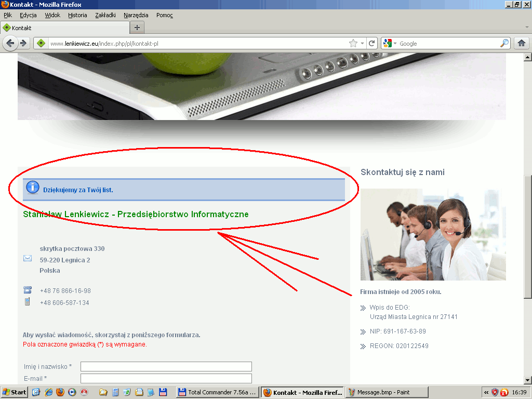Click the laptop banner image

tap(262, 86)
